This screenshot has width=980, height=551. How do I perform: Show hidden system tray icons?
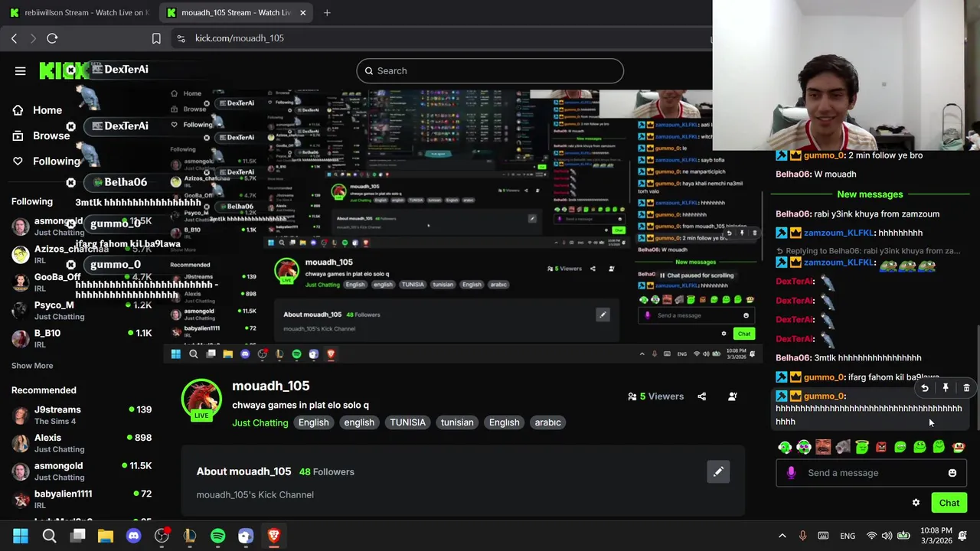(782, 536)
